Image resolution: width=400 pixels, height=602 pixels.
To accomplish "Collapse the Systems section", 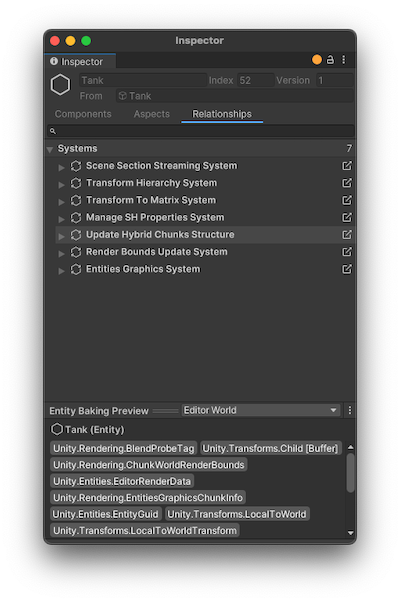I will (50, 149).
